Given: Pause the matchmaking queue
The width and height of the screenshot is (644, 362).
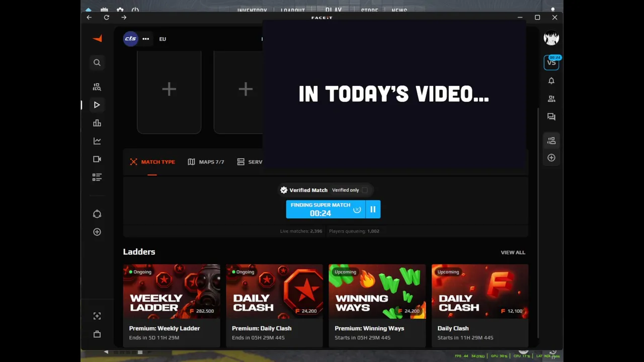Looking at the screenshot, I should (373, 209).
